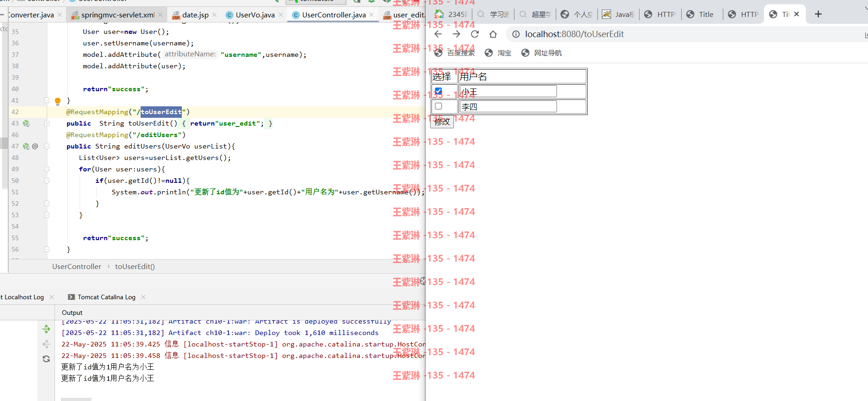Click the browser back arrow
Image resolution: width=868 pixels, height=401 pixels.
438,34
